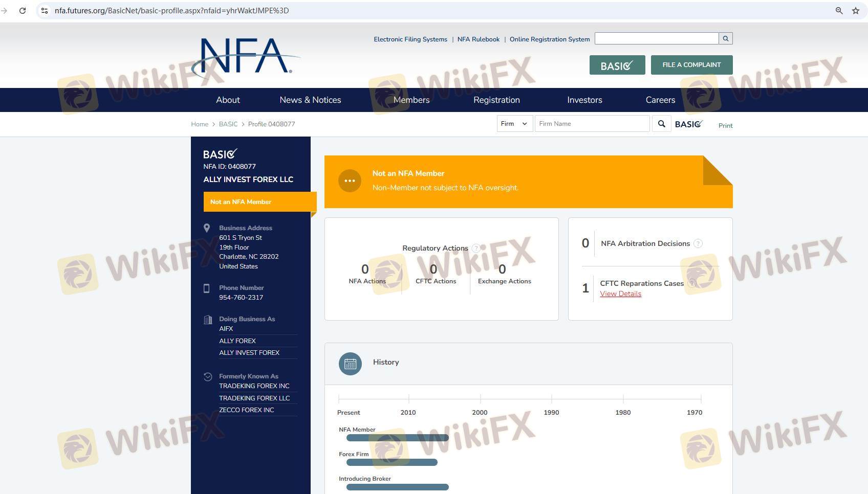Image resolution: width=868 pixels, height=494 pixels.
Task: Open the Investors navigation menu
Action: click(x=584, y=100)
